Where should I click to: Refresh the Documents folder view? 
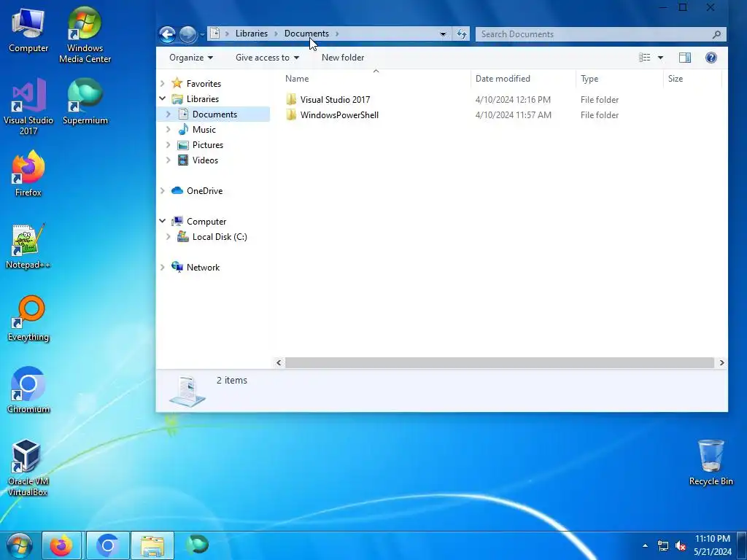(x=461, y=34)
